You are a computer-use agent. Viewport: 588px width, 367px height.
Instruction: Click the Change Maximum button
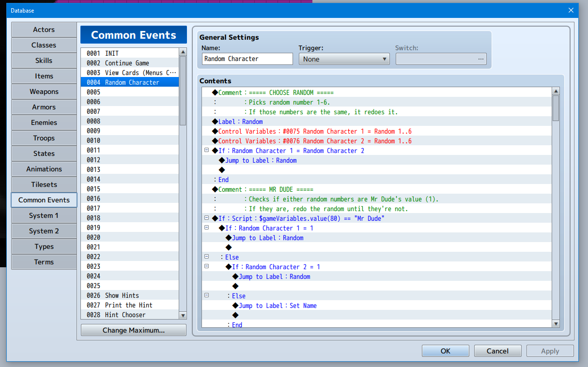pos(134,330)
